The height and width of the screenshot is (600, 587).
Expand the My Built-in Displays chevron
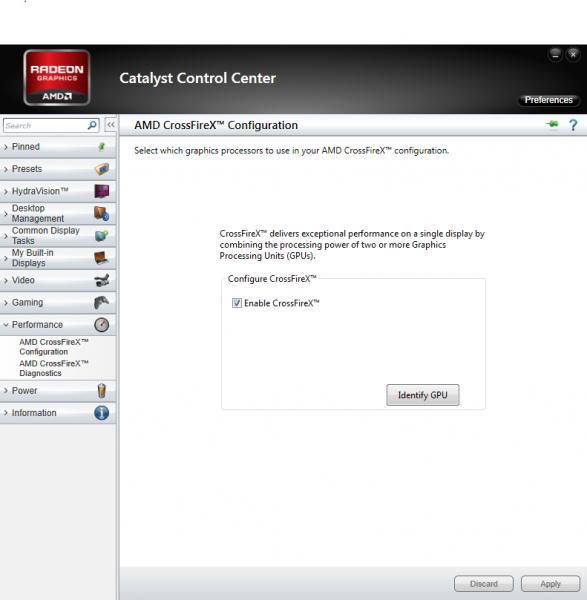click(x=6, y=258)
